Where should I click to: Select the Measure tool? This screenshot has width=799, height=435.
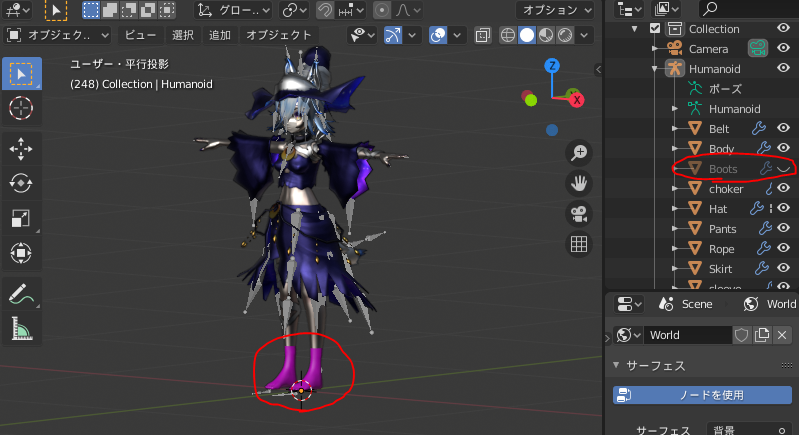click(21, 328)
